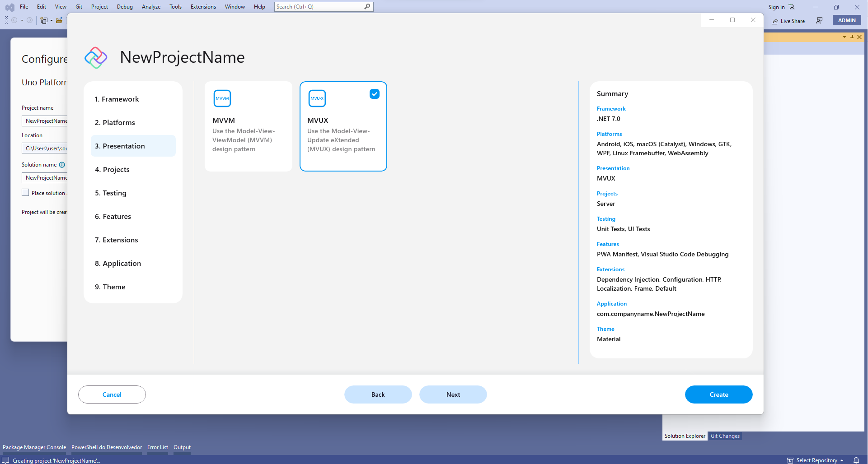Image resolution: width=868 pixels, height=464 pixels.
Task: Start a Live Share session
Action: 788,21
